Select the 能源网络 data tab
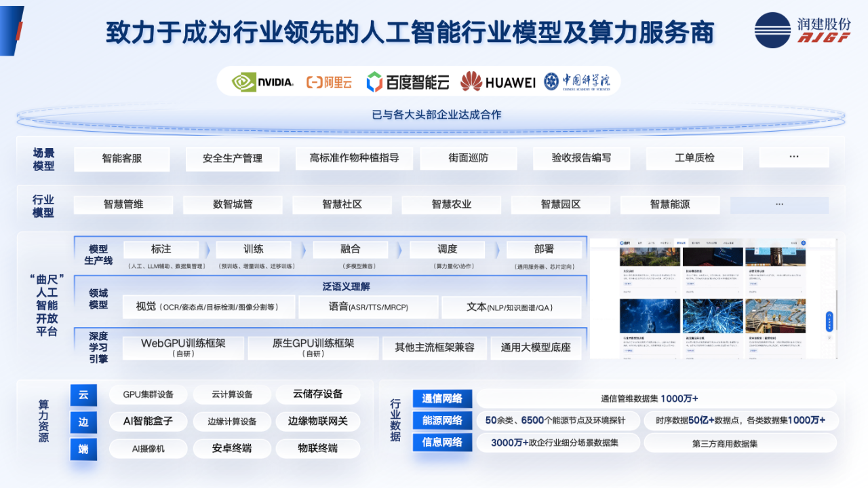868x488 pixels. tap(442, 421)
